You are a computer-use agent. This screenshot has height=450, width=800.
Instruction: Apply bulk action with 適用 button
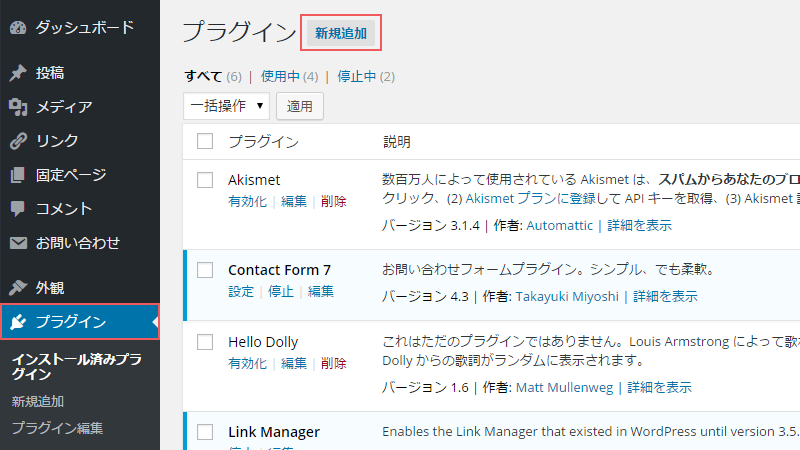tap(299, 106)
